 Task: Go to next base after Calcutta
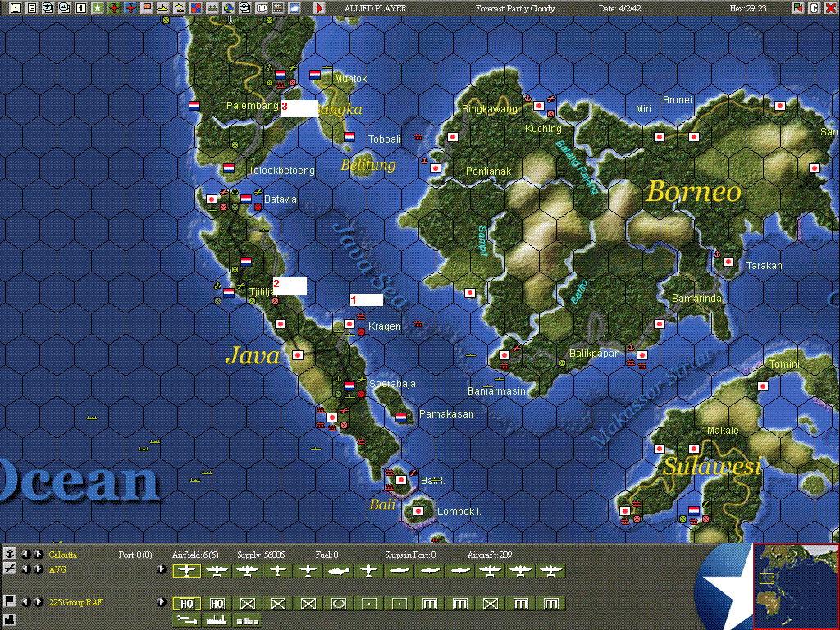[38, 554]
